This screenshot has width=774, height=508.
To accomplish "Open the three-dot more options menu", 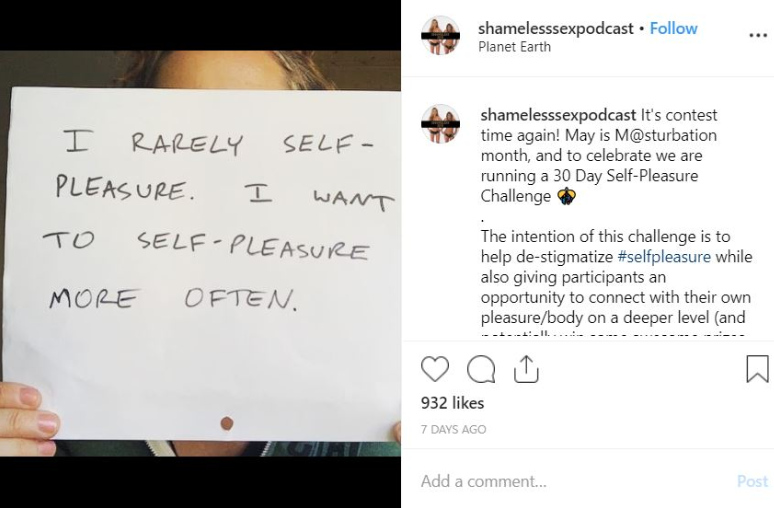I will click(758, 36).
